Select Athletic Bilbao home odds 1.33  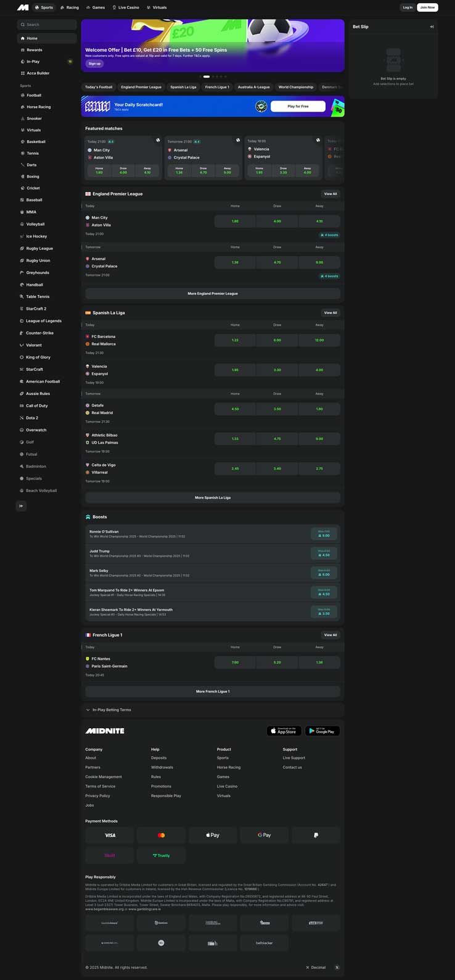pyautogui.click(x=235, y=439)
